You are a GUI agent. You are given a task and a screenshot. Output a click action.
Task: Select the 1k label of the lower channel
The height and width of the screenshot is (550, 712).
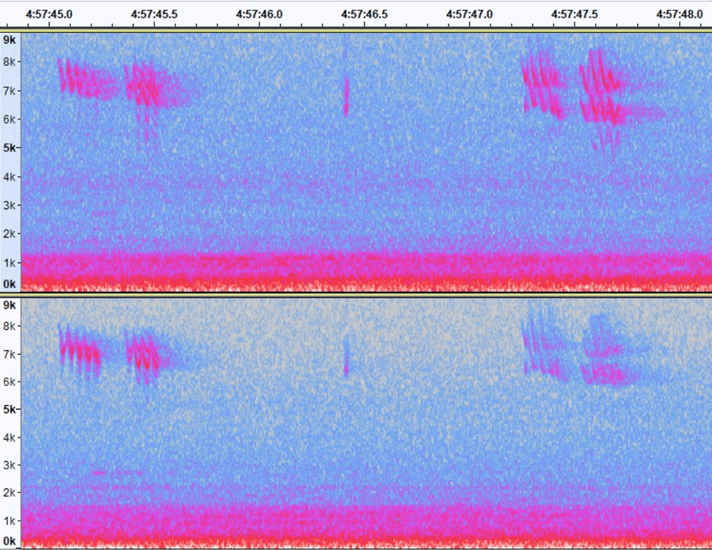pos(9,521)
